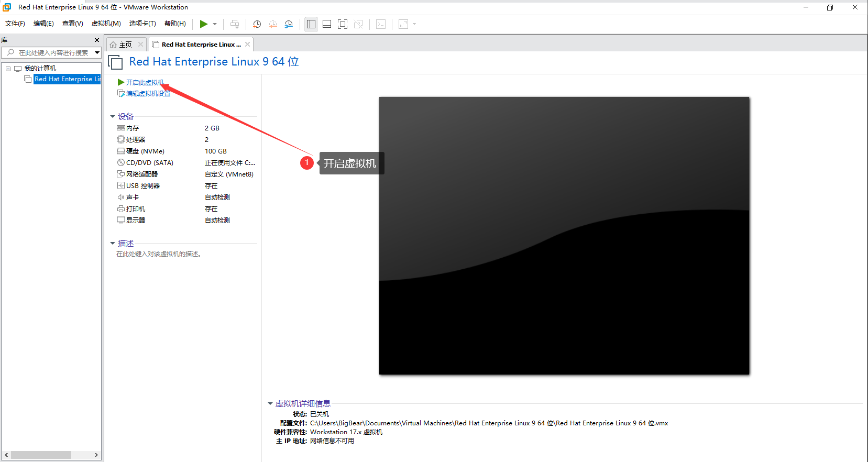Click the send Ctrl+Alt+Del toolbar icon

tap(235, 24)
